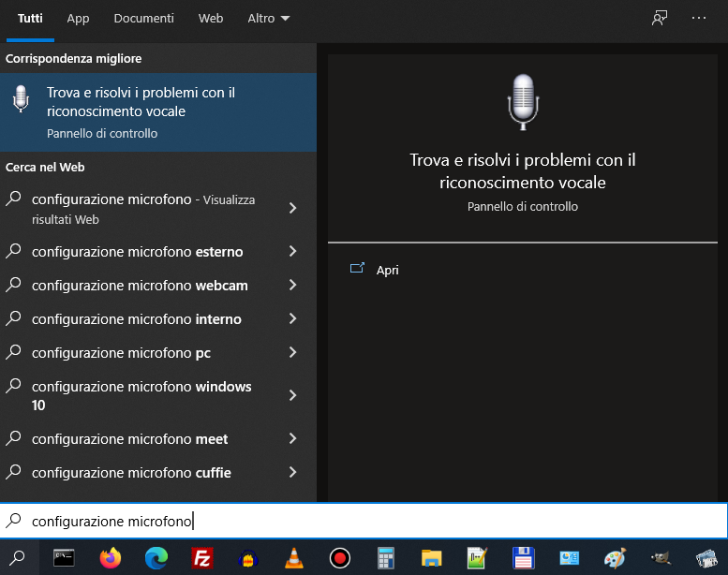Select the Tutti search tab
This screenshot has width=728, height=575.
tap(30, 19)
